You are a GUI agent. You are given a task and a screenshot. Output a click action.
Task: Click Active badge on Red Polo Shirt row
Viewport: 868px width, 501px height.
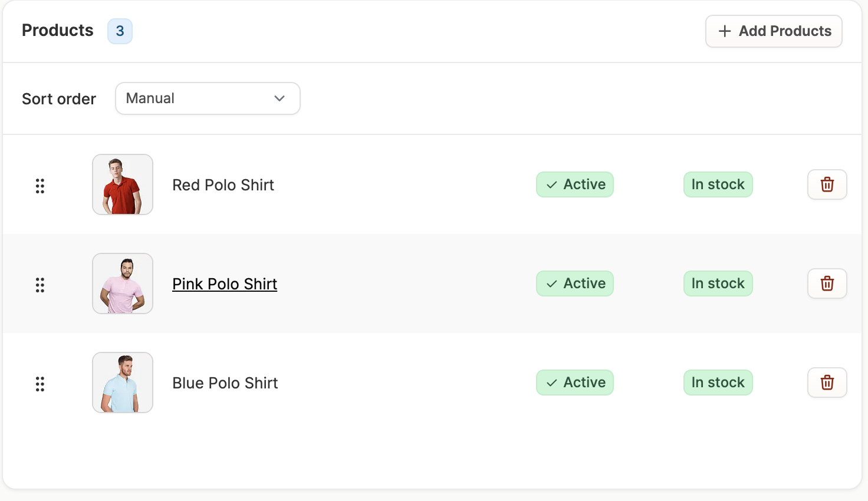click(x=575, y=184)
